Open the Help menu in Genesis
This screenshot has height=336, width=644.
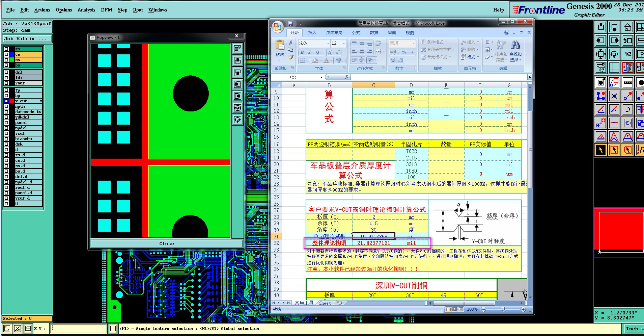point(499,10)
